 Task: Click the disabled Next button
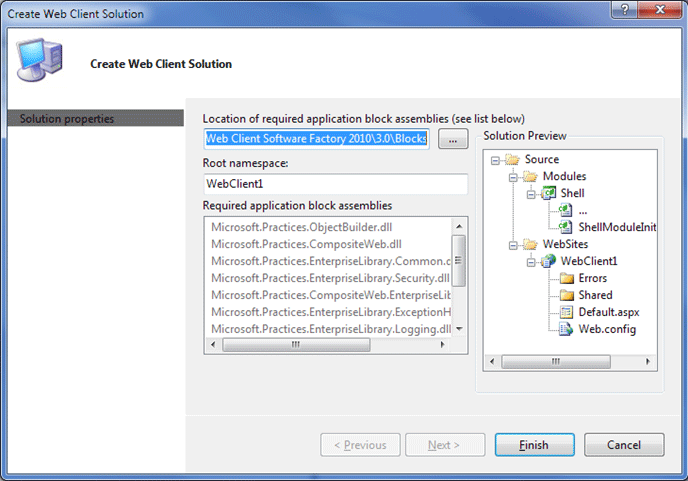point(445,445)
